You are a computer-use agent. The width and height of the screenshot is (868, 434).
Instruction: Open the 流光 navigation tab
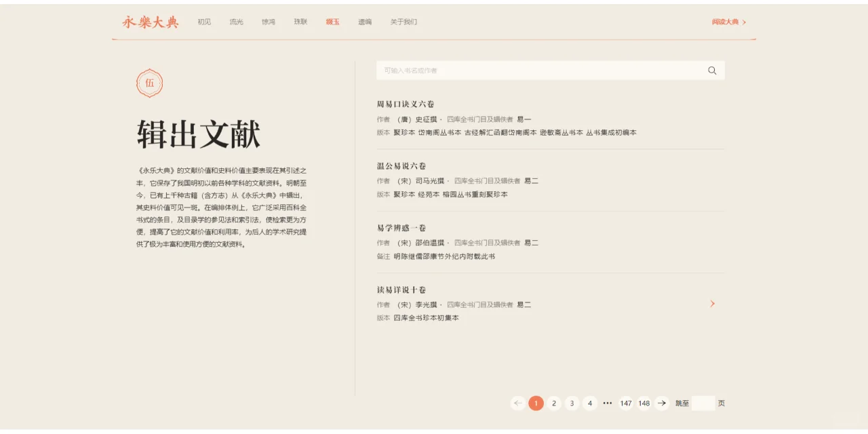236,22
